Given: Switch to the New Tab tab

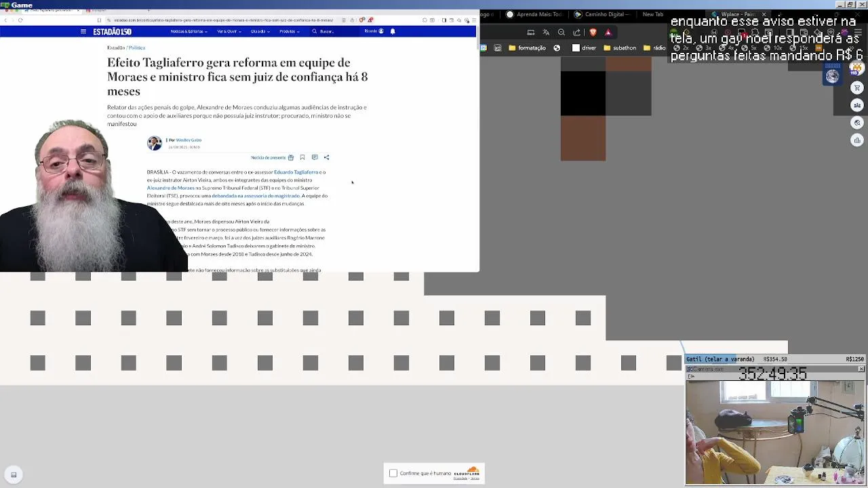Looking at the screenshot, I should tap(653, 14).
